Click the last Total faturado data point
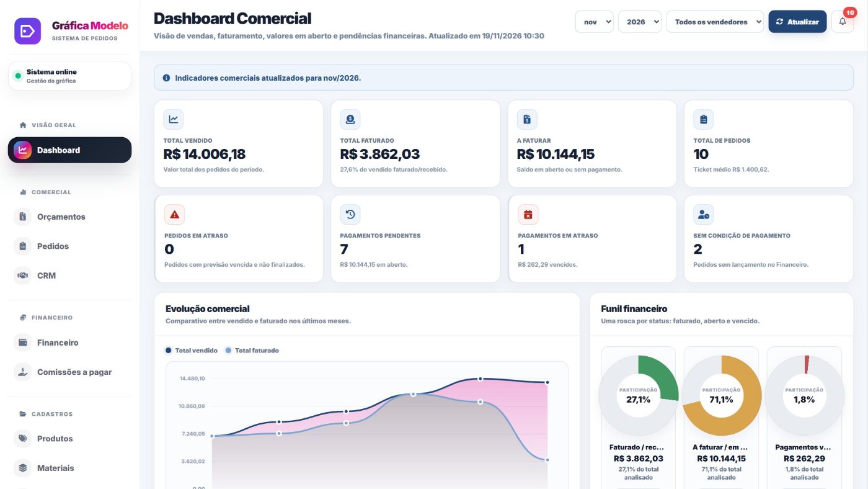868x489 pixels. point(547,460)
